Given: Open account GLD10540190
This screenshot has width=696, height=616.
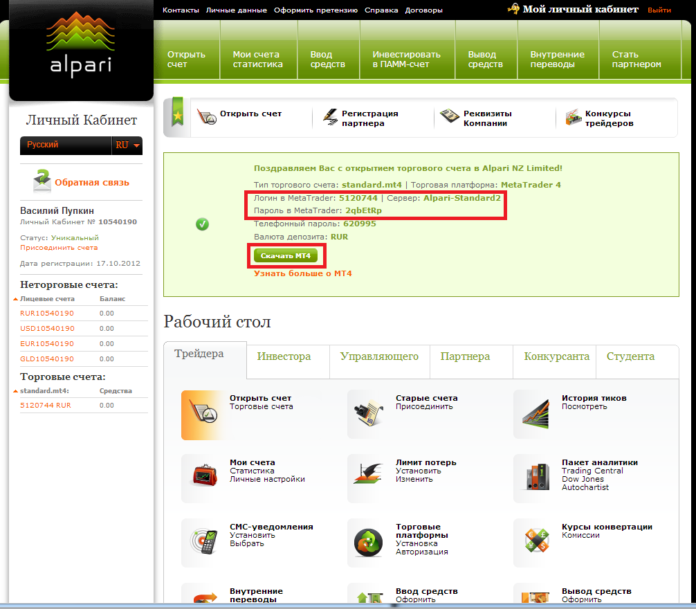Looking at the screenshot, I should pyautogui.click(x=47, y=359).
